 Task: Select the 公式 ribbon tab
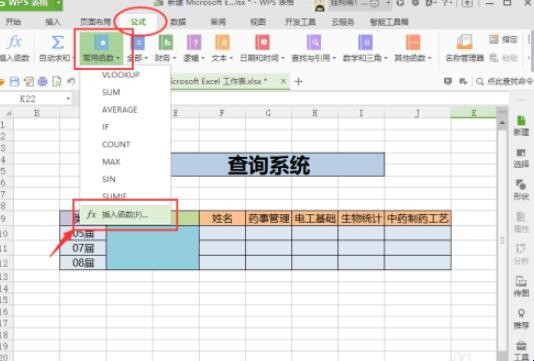point(138,22)
